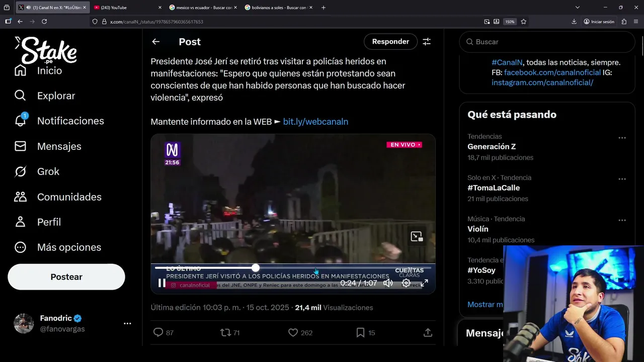
Task: Pause the video playback
Action: point(162,283)
